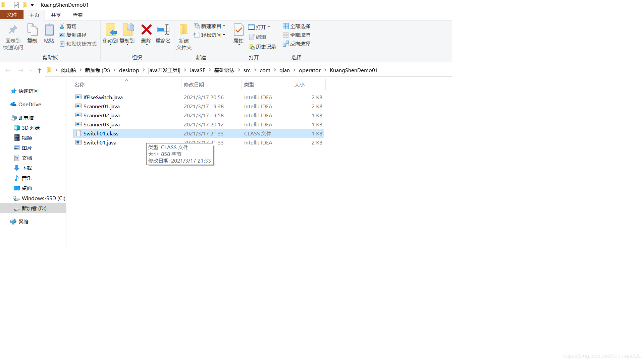Expand the chevron after 'desktop' in address bar
The width and height of the screenshot is (644, 362).
(x=144, y=70)
